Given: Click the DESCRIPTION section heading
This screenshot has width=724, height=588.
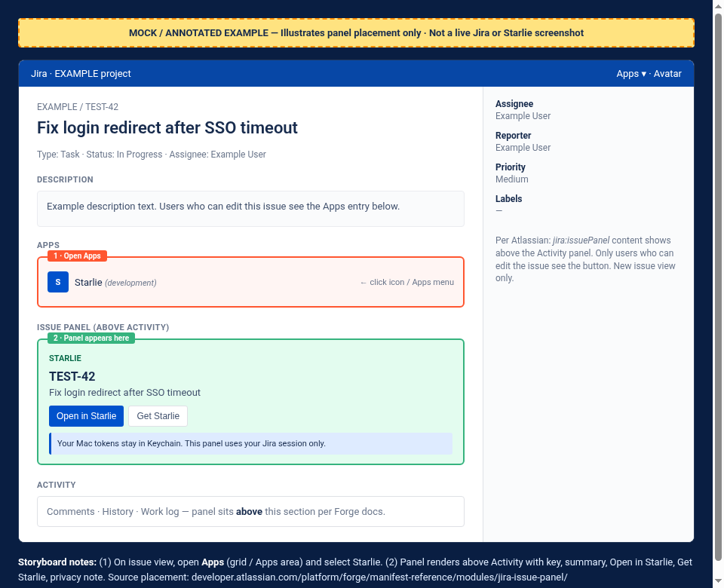Looking at the screenshot, I should pyautogui.click(x=65, y=179).
